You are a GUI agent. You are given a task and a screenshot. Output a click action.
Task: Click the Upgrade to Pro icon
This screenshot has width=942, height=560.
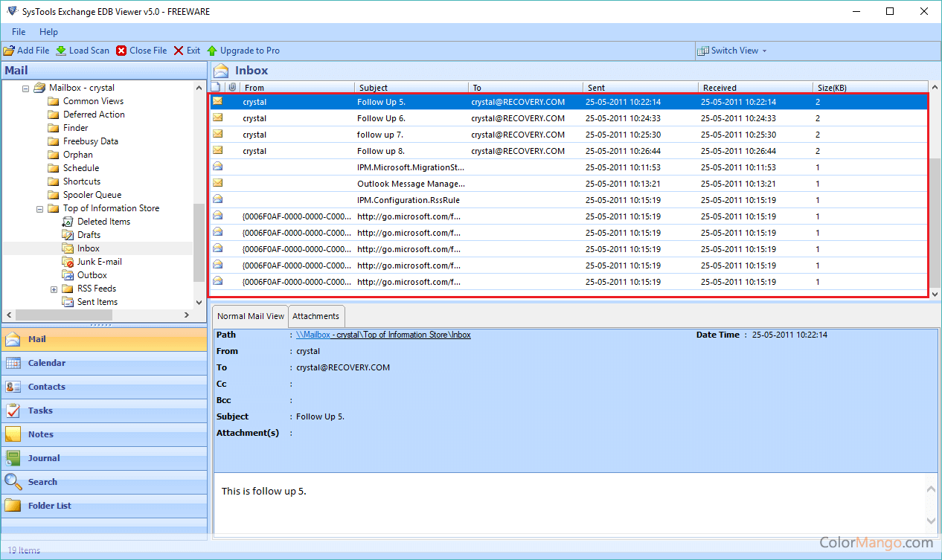click(212, 51)
